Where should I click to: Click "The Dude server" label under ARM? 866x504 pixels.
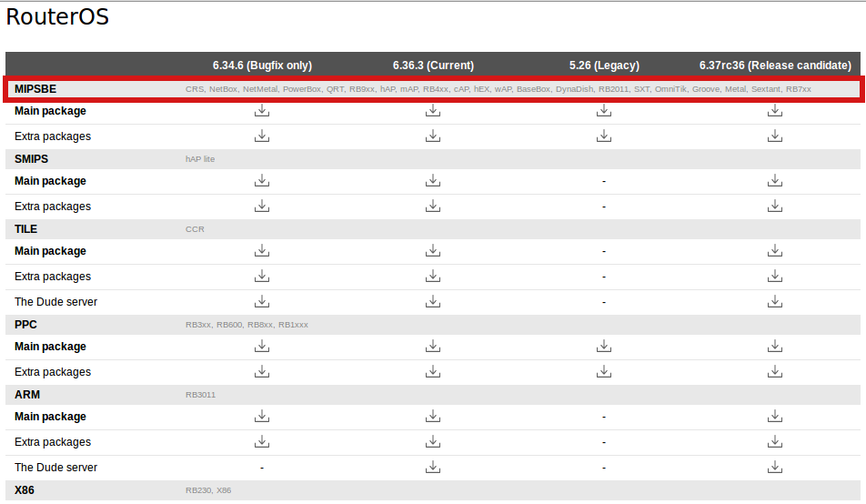[55, 468]
